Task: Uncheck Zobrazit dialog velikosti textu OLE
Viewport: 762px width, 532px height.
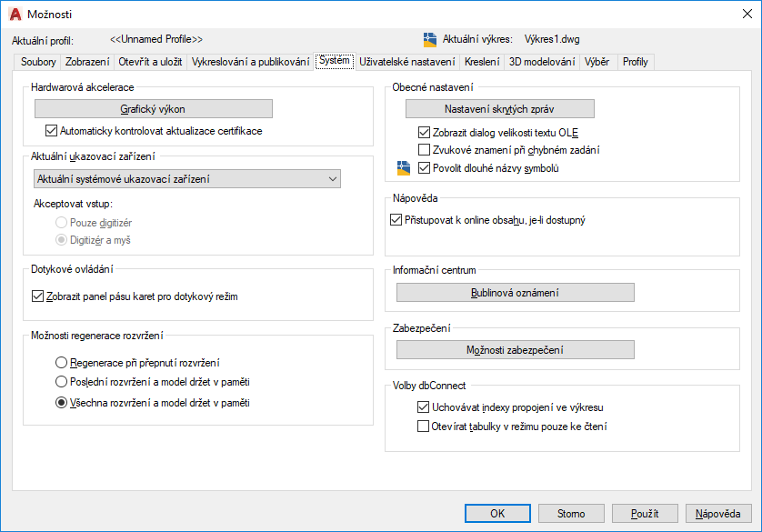Action: [x=424, y=132]
